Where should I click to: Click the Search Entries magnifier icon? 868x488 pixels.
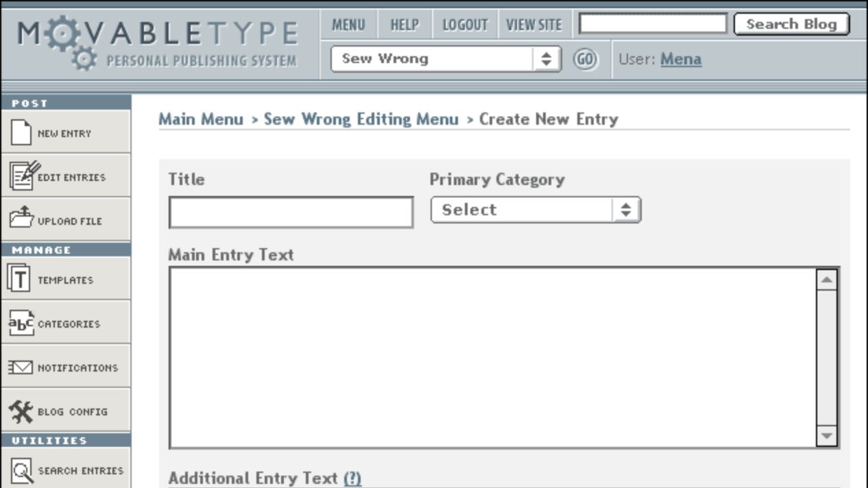click(x=23, y=470)
